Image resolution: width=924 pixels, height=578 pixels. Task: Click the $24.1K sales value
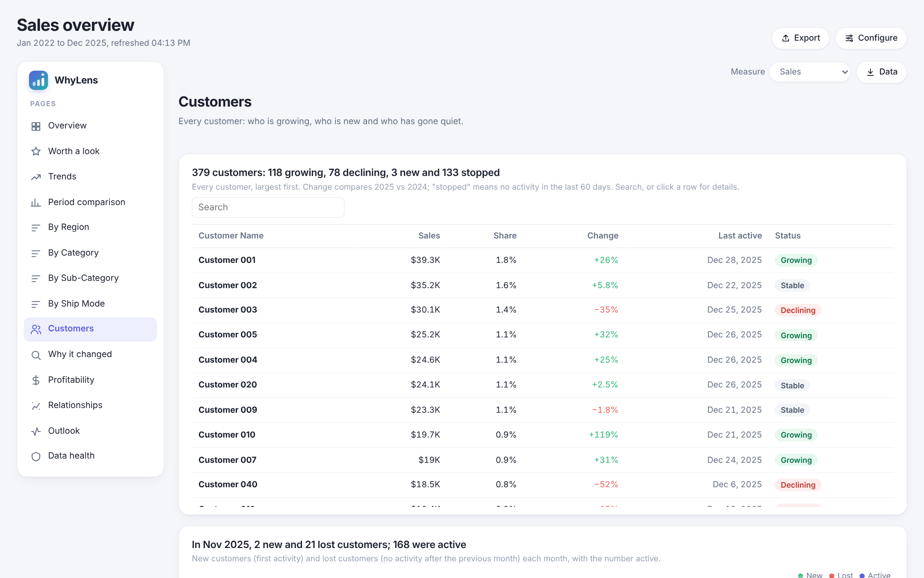point(425,385)
